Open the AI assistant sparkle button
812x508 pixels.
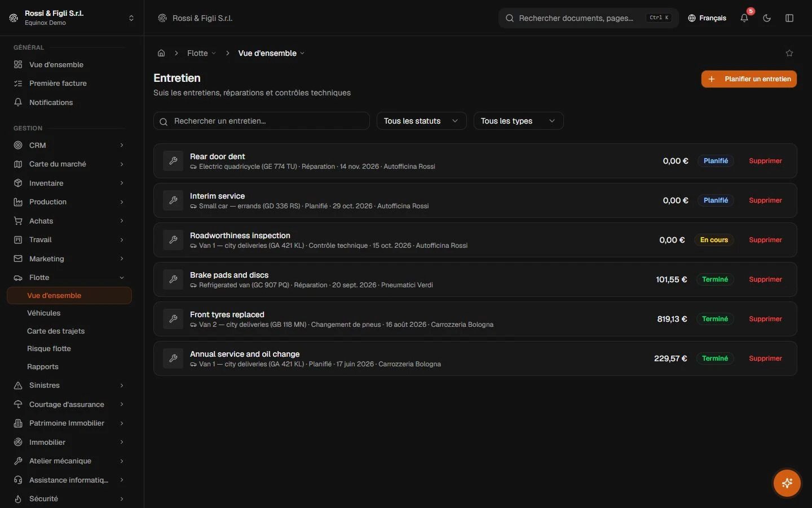[x=787, y=483]
